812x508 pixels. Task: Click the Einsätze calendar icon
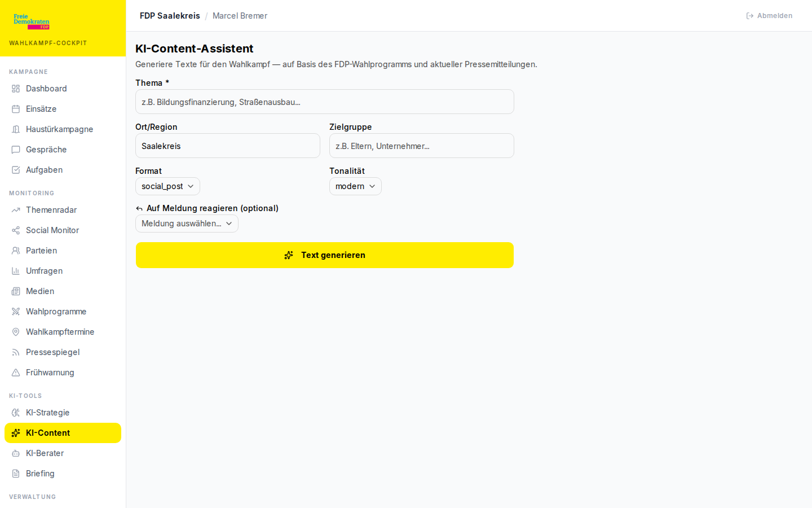[x=16, y=109]
